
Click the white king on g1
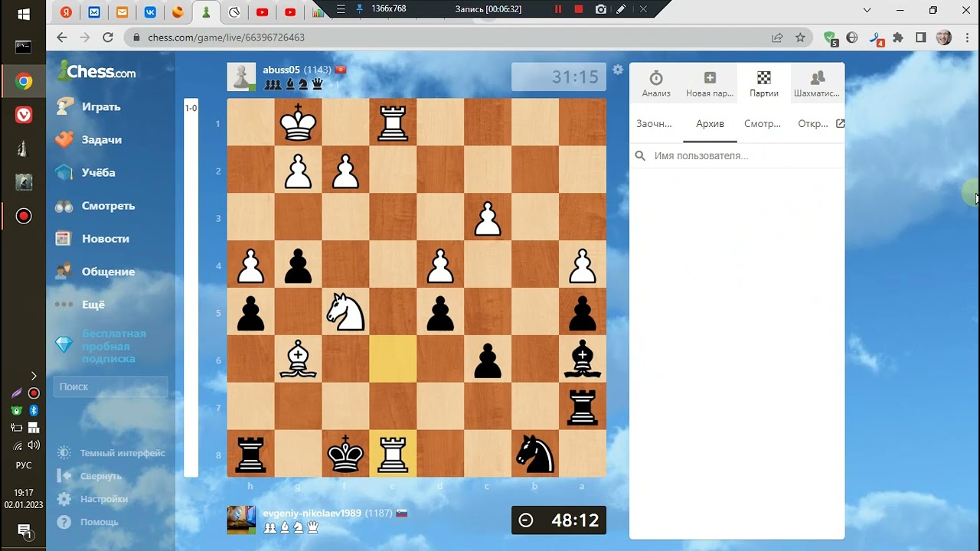tap(299, 122)
